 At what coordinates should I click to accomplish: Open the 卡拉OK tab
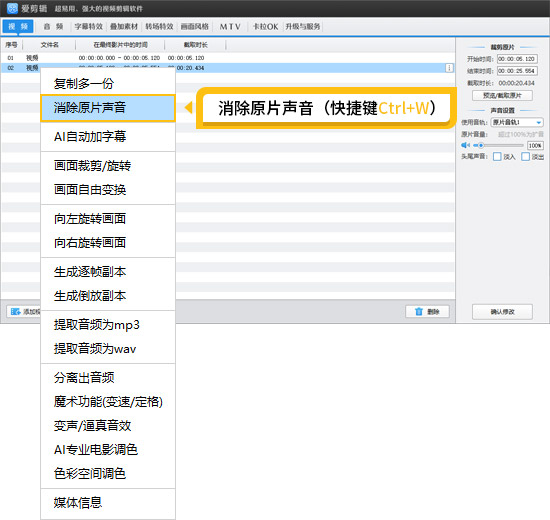point(265,27)
